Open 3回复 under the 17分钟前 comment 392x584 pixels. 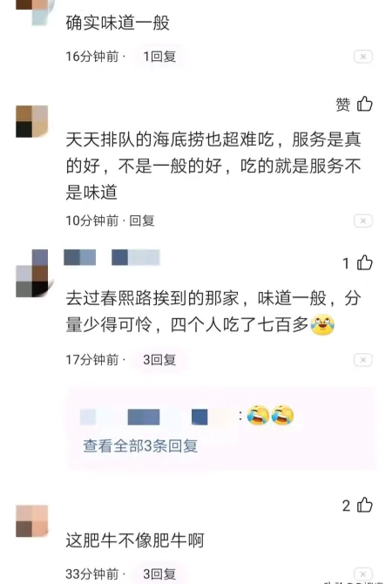(x=159, y=360)
